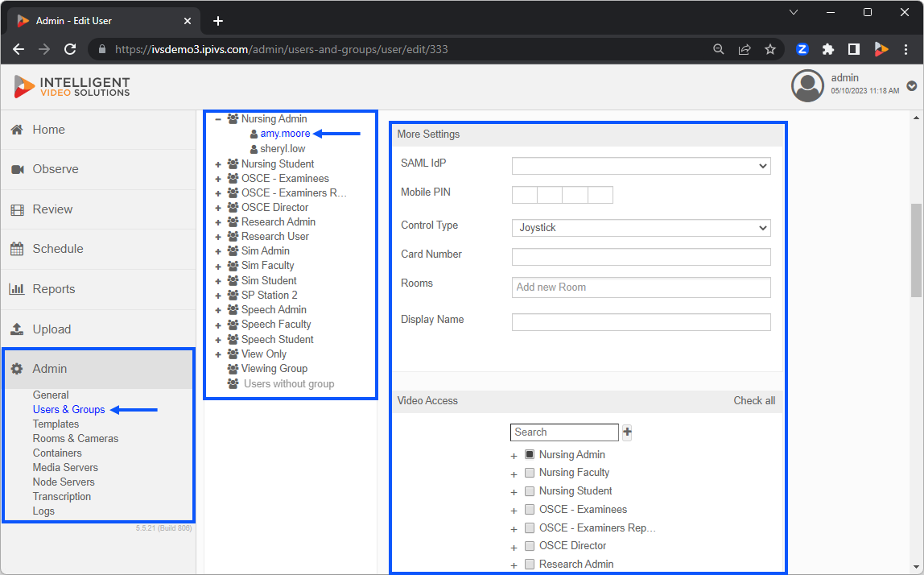Check OSCE - Examiners Rep video access checkbox
Viewport: 924px width, 575px height.
tap(529, 527)
